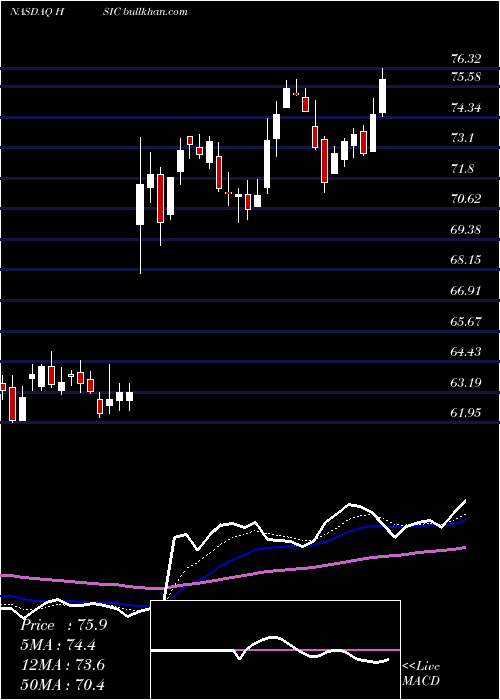Click the 5MA : 74.4 readout
500x700 pixels.
pos(58,645)
